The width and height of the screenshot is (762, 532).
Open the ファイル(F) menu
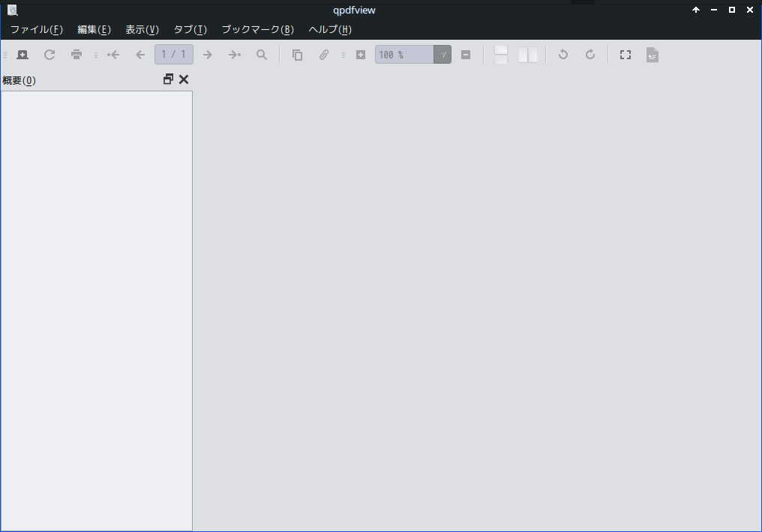click(x=37, y=30)
